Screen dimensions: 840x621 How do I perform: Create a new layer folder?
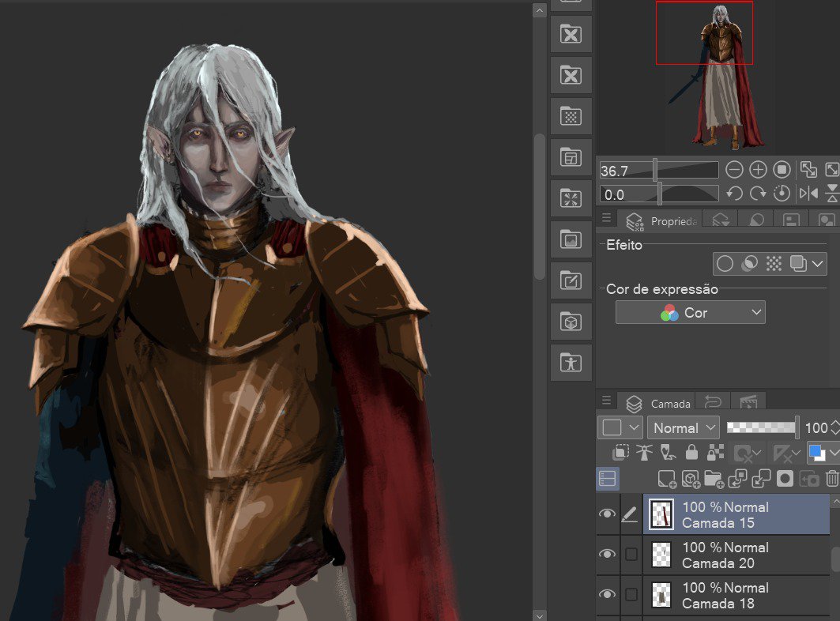coord(714,479)
